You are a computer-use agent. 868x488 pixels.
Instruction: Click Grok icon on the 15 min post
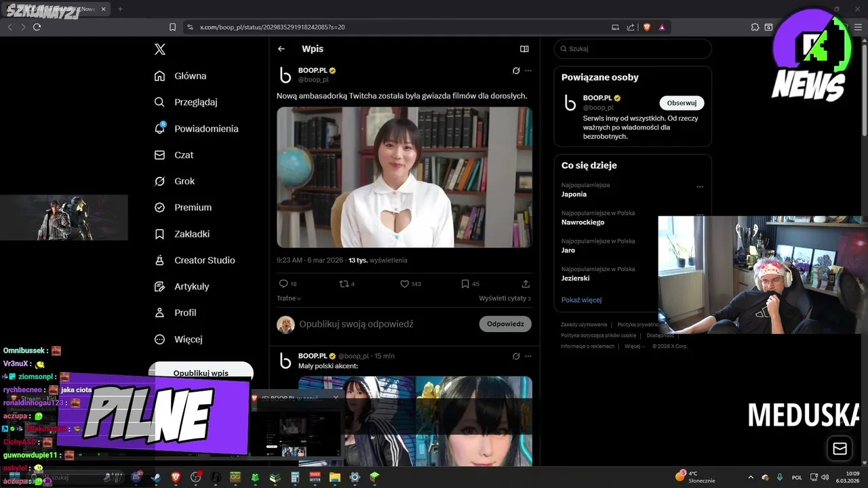516,356
